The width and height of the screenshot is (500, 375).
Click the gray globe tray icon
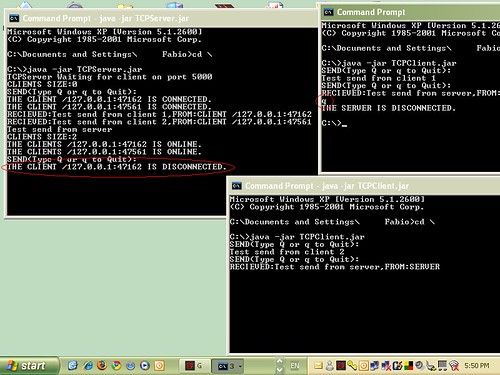420,366
